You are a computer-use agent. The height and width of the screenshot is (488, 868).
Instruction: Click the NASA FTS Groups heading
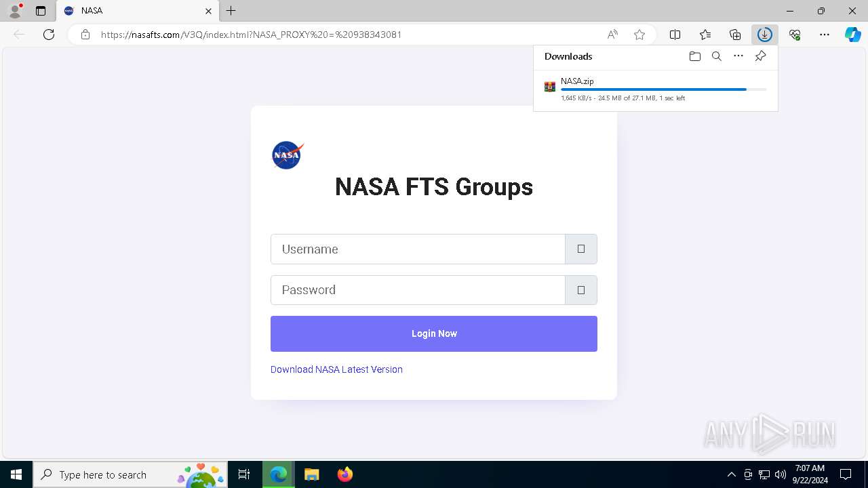point(434,187)
